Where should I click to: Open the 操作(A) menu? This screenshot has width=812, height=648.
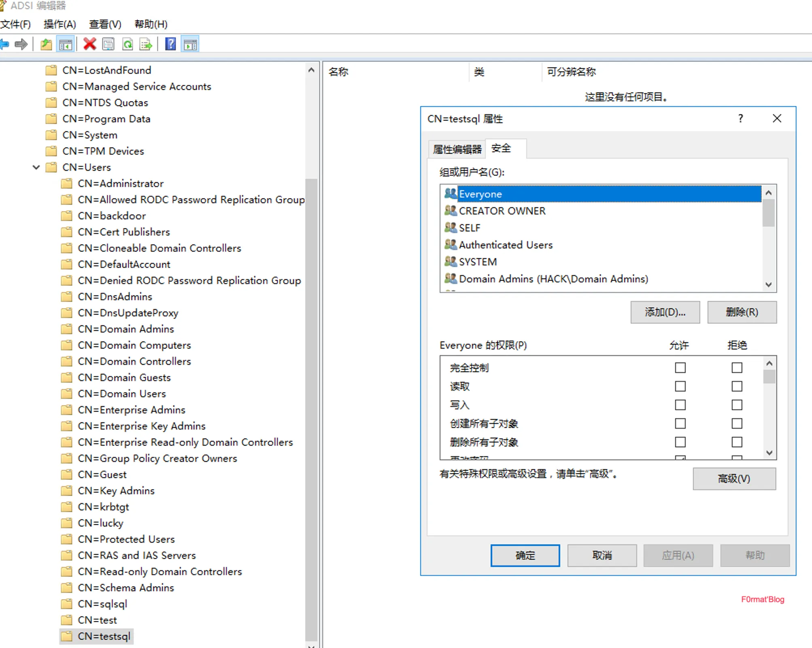coord(60,24)
